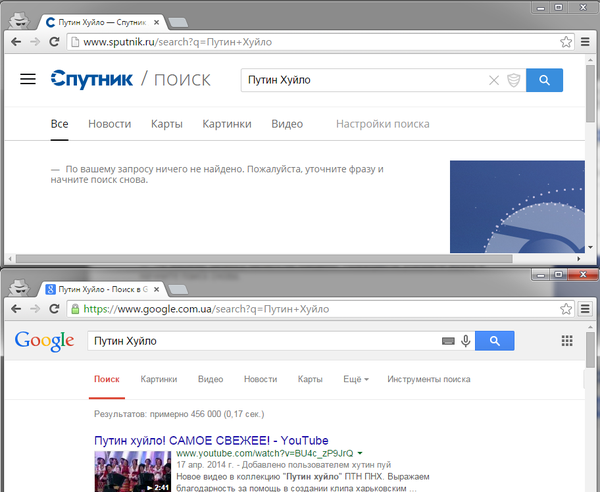Expand the Ещё dropdown in Google

click(x=356, y=379)
